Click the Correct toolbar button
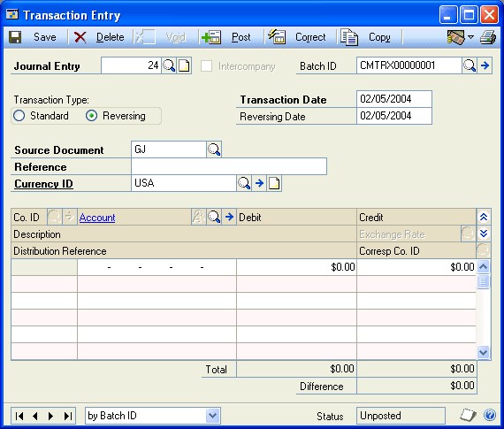This screenshot has height=429, width=504. 297,37
